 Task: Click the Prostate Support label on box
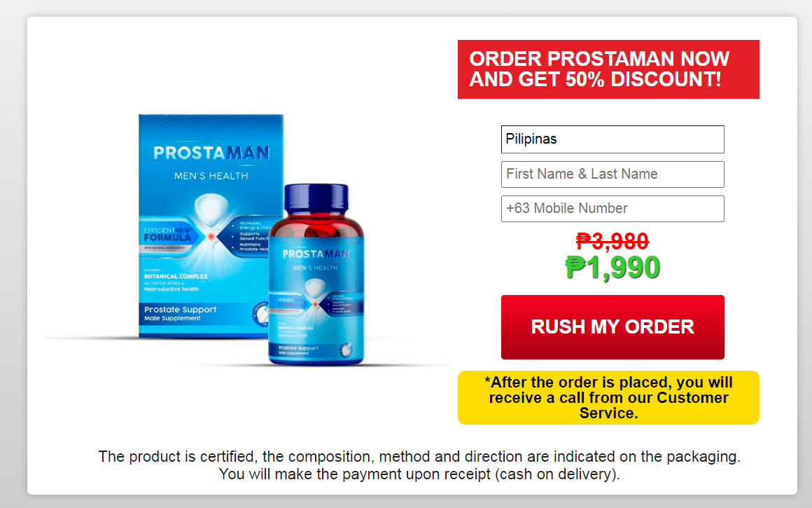[x=180, y=313]
